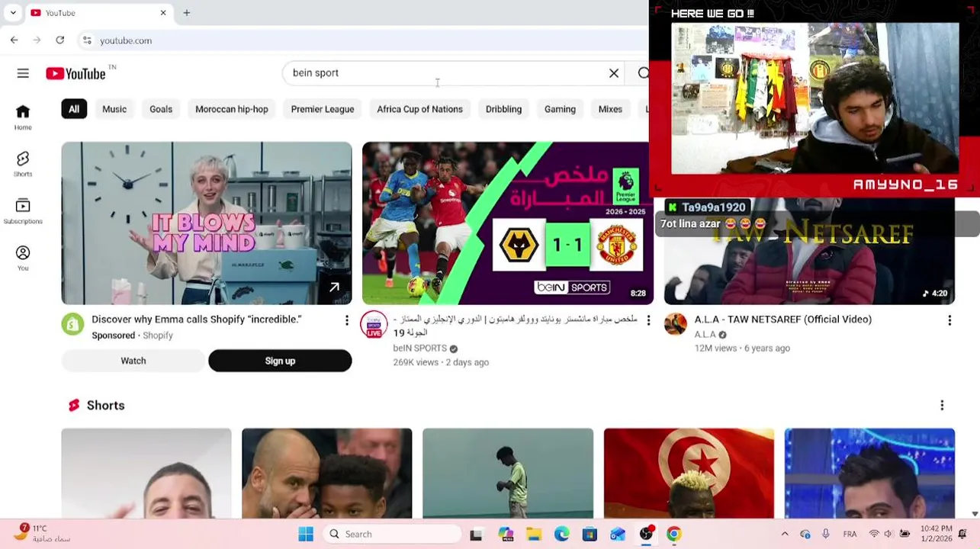980x549 pixels.
Task: Click the YouTube logo
Action: tap(76, 73)
